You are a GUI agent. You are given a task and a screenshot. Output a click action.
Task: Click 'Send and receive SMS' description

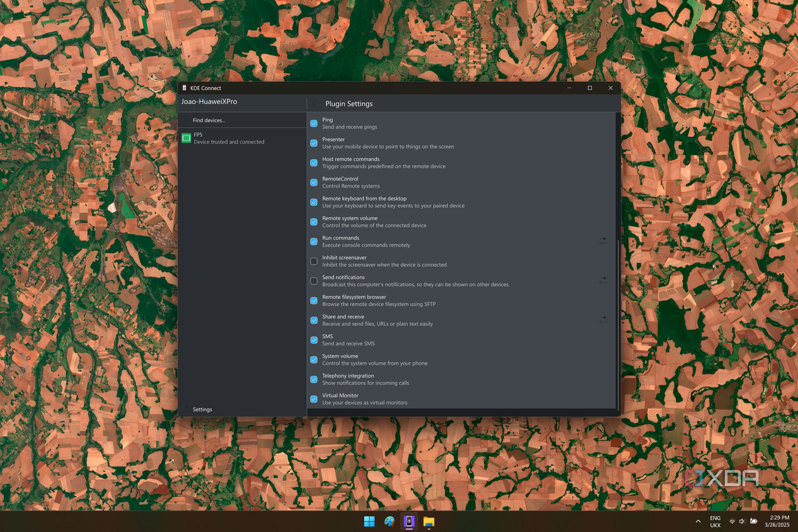coord(349,344)
